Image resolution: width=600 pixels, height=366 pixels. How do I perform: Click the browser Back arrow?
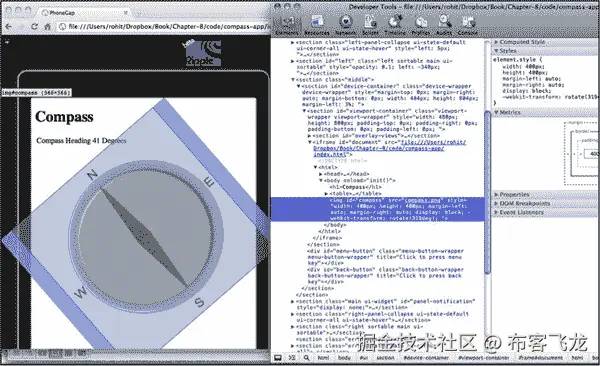[9, 26]
